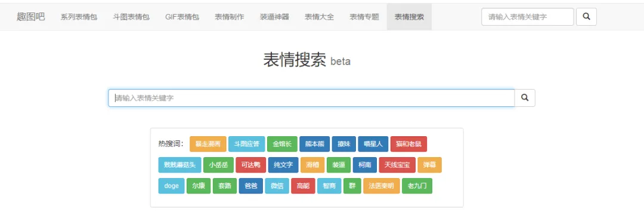Go to 装逼神器 in the navbar

274,17
